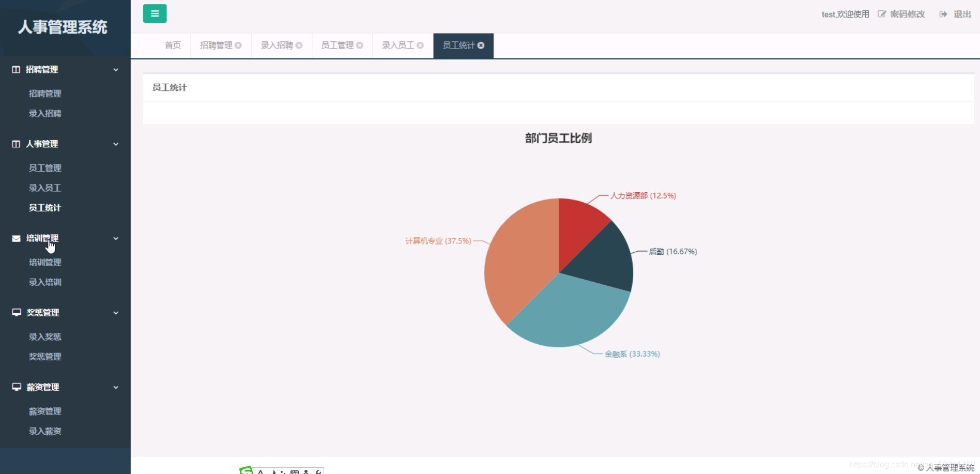Close the 招聘管理 tab with its X
The width and height of the screenshot is (980, 474).
(238, 45)
